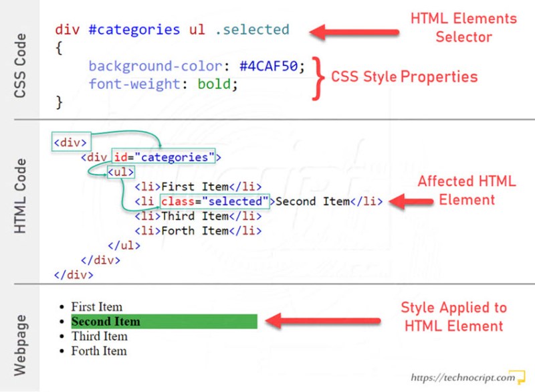Select the "bold" value in the CSS rule
This screenshot has width=535, height=392.
(214, 84)
